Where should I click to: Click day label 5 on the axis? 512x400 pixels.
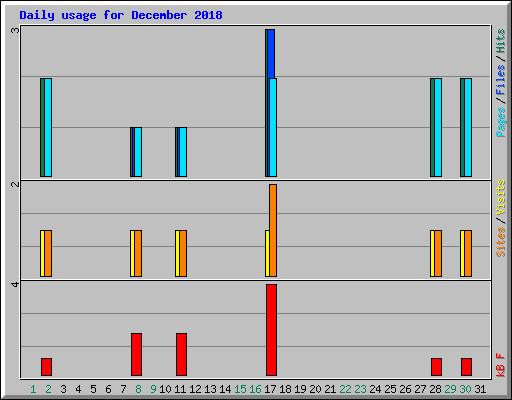(x=93, y=389)
